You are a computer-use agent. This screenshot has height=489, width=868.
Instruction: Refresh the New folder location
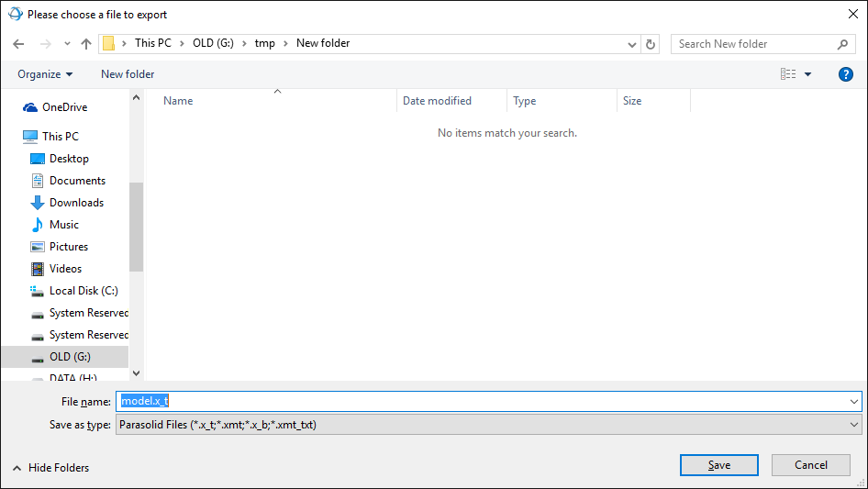[651, 44]
